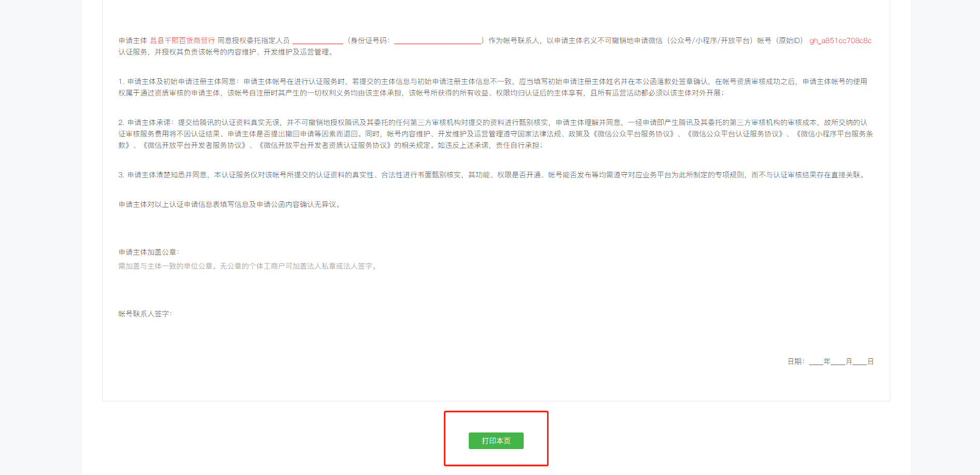Click clause 3 starting 申请主体清楚知悉并同意
Viewport: 980px width, 475px height.
point(493,175)
